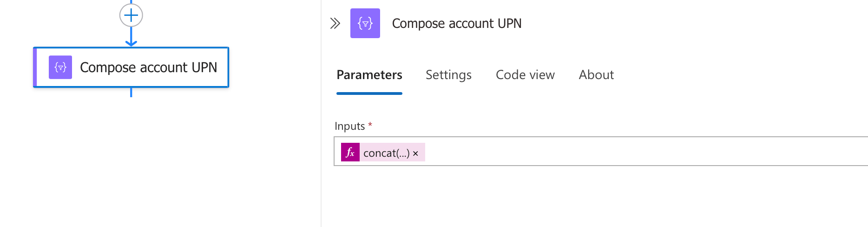Click the blue arrow above the Compose card
Viewport: 868px width, 227px height.
(x=131, y=38)
